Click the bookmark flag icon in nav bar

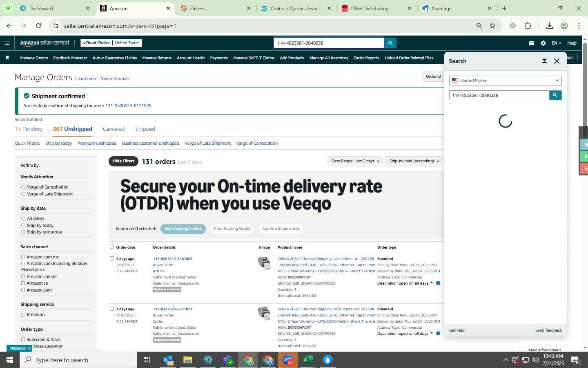coord(7,58)
